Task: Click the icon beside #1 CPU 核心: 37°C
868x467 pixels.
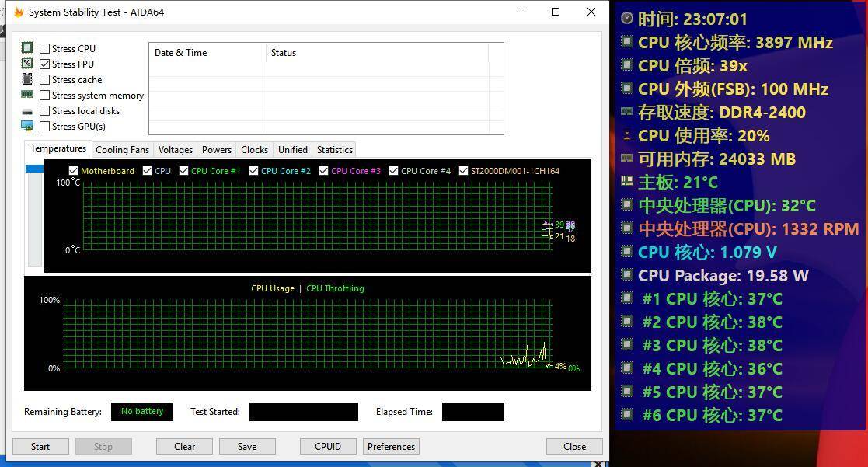Action: (x=626, y=298)
